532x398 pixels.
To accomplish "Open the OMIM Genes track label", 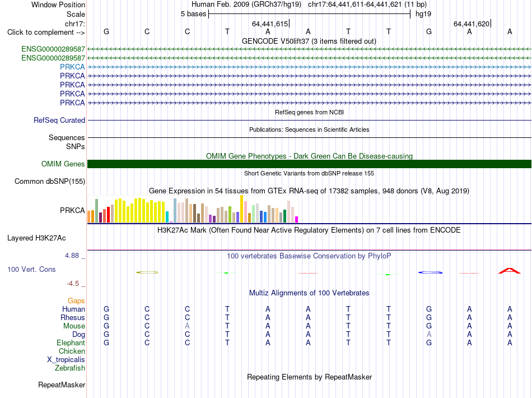I will [x=63, y=164].
